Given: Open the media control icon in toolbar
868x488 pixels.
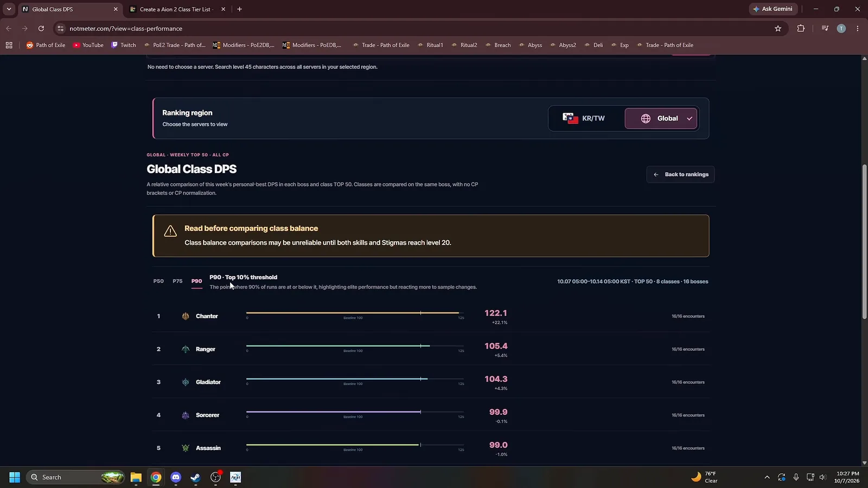Looking at the screenshot, I should coord(825,29).
